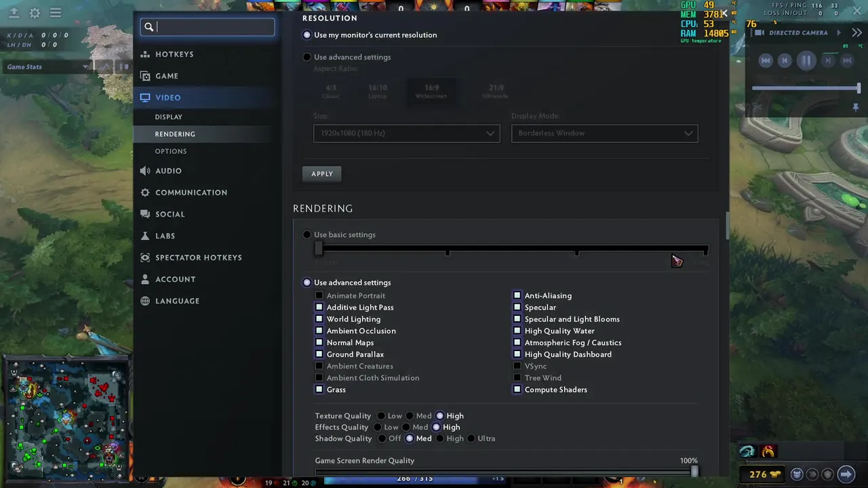
Task: Open Hotkeys settings section
Action: pyautogui.click(x=174, y=54)
